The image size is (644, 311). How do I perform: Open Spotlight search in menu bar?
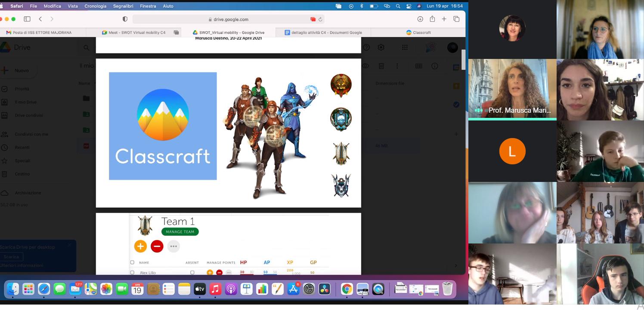pos(398,6)
